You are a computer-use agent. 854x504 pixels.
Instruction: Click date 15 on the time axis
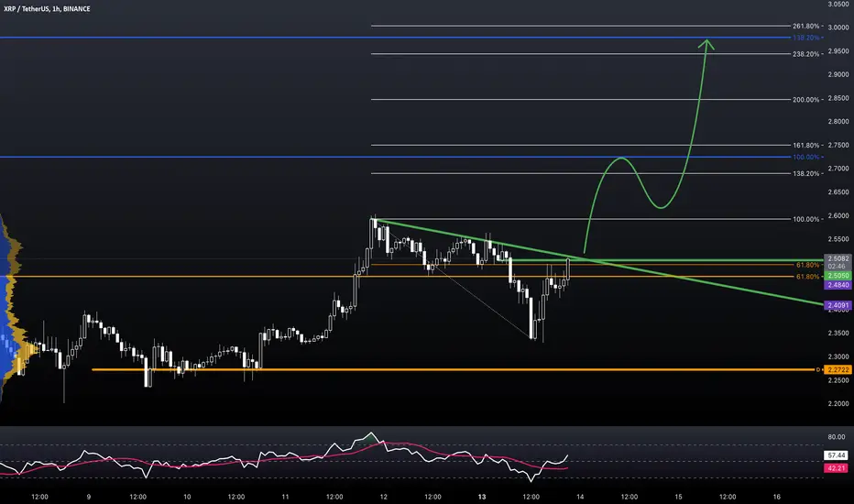pyautogui.click(x=678, y=497)
